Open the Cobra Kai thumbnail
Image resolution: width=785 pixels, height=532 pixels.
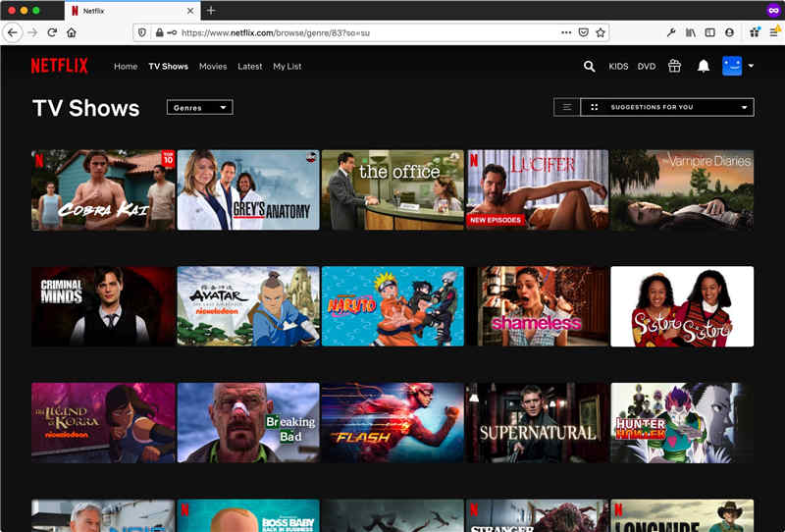click(103, 189)
